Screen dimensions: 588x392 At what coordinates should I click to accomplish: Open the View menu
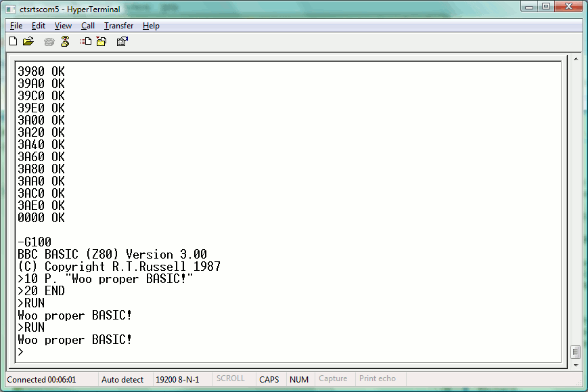click(x=63, y=26)
